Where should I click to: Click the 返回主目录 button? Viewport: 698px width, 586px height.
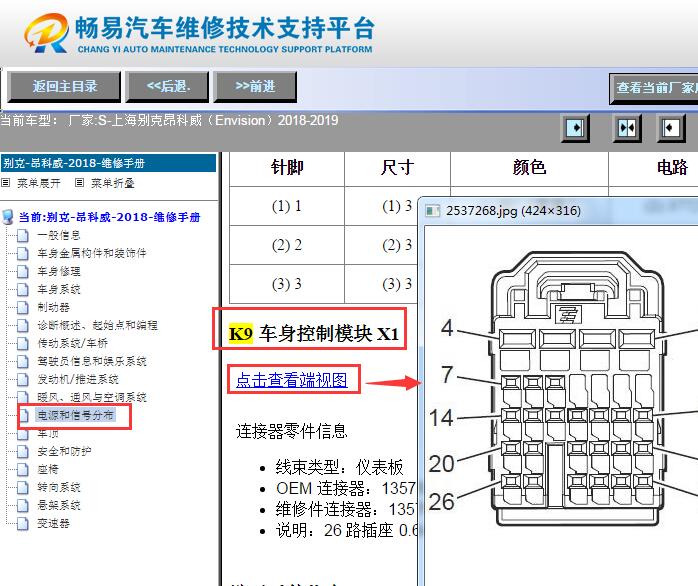[x=65, y=87]
